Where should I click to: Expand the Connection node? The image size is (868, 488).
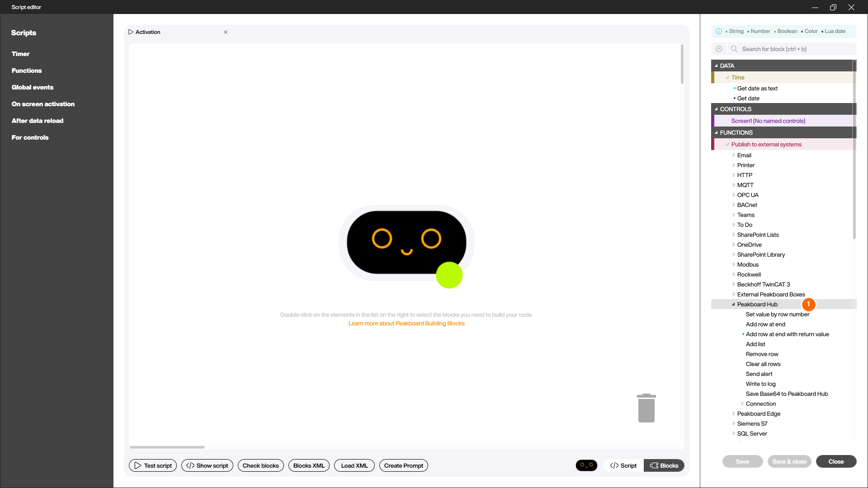click(742, 404)
